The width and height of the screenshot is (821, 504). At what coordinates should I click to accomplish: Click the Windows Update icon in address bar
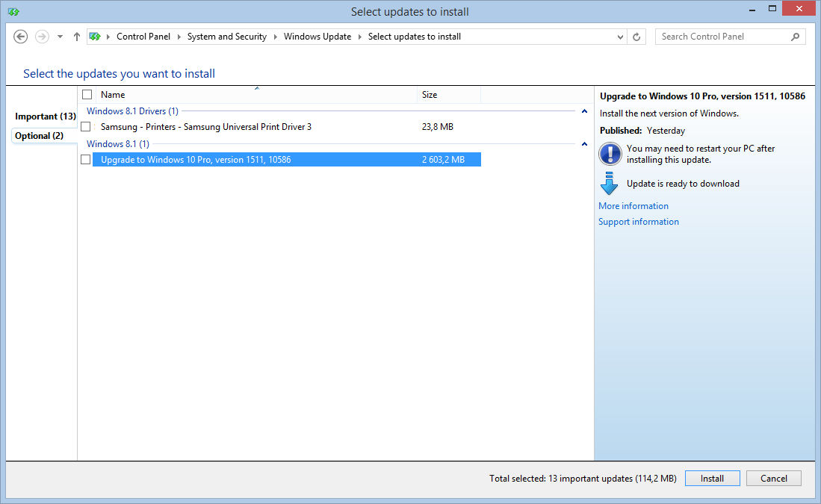click(x=95, y=37)
